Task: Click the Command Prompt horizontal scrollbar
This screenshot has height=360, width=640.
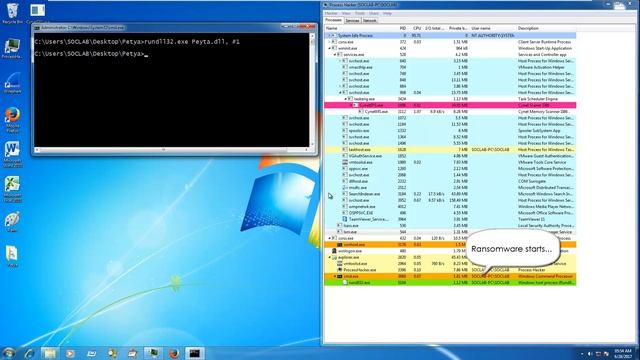Action: pyautogui.click(x=171, y=150)
